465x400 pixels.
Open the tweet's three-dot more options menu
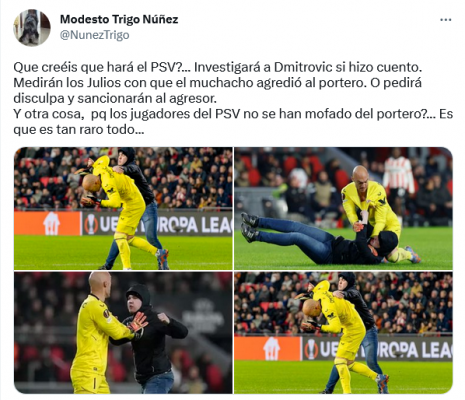tap(445, 20)
